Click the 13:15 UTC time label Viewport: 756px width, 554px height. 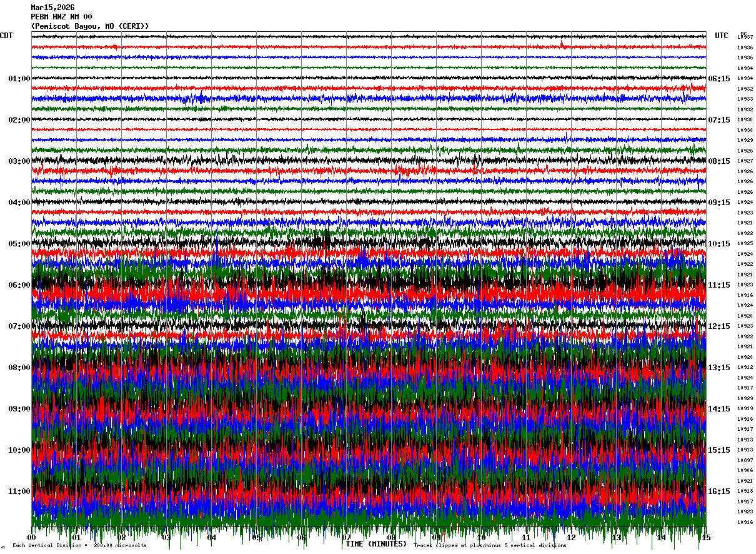click(x=719, y=368)
